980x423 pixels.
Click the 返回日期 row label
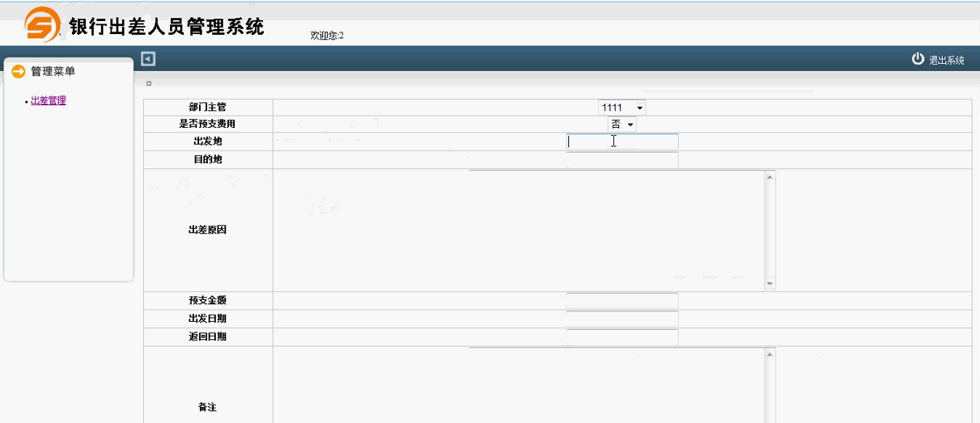tap(207, 337)
